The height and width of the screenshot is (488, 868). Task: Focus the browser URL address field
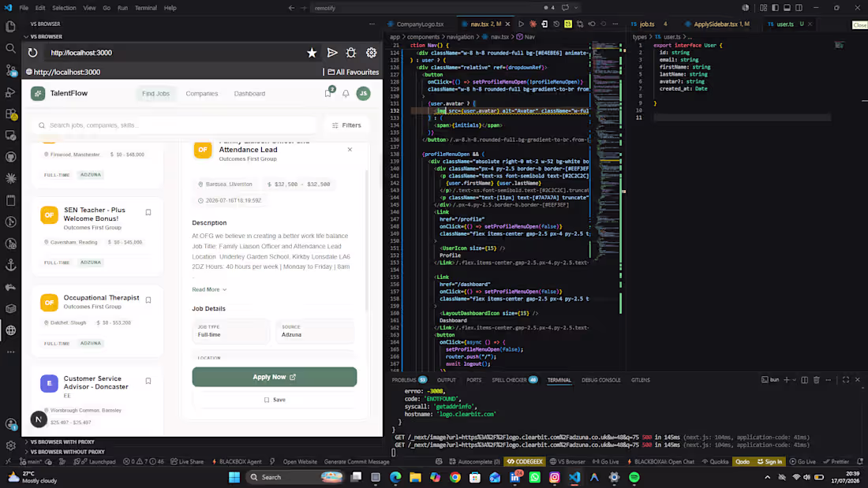pos(174,53)
